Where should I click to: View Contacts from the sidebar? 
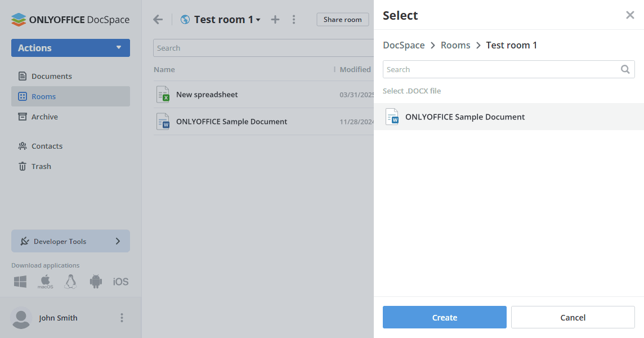click(47, 146)
